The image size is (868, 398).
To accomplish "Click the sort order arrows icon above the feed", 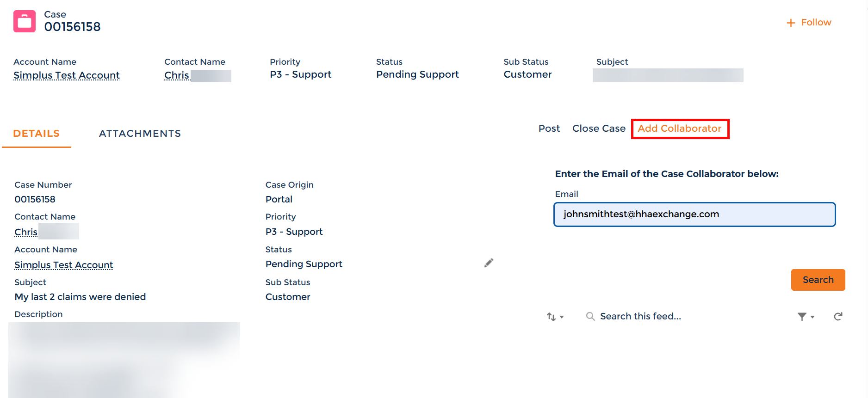I will point(551,316).
